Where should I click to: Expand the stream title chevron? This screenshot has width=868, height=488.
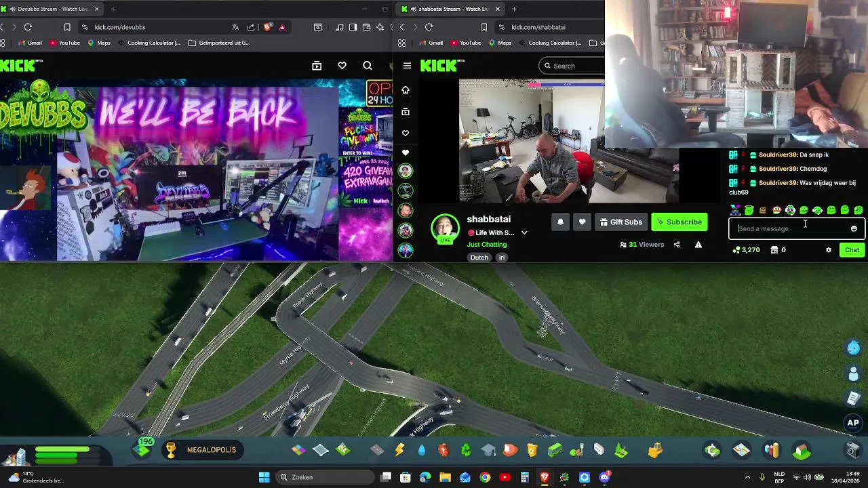point(524,232)
